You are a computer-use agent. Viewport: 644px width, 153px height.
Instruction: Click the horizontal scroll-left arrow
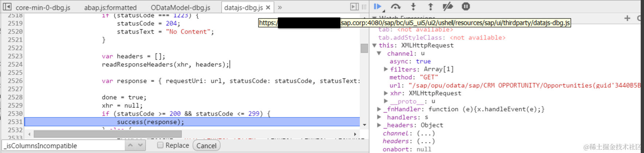pyautogui.click(x=29, y=134)
